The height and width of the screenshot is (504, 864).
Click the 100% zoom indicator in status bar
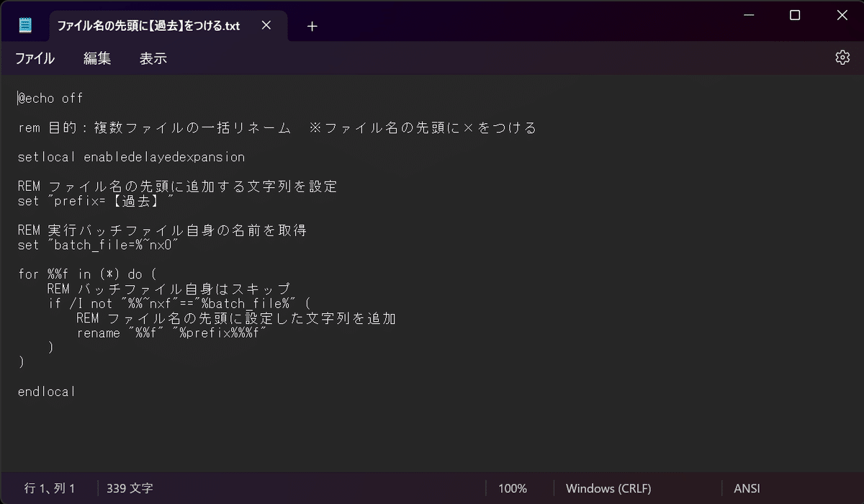point(513,488)
